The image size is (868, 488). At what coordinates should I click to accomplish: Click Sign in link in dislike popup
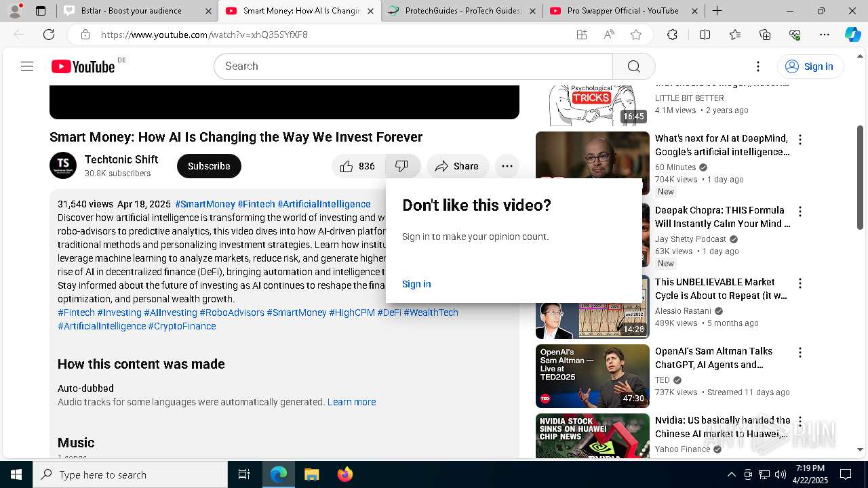click(x=416, y=284)
